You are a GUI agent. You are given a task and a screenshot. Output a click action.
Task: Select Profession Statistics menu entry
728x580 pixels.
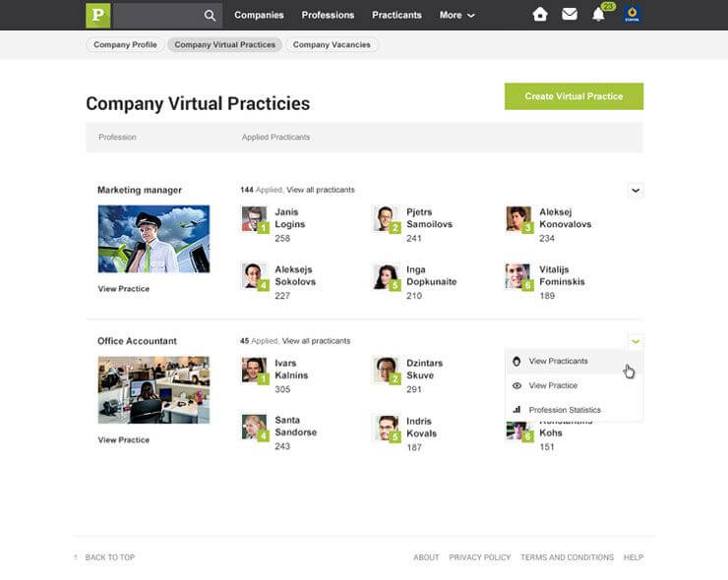click(x=574, y=410)
